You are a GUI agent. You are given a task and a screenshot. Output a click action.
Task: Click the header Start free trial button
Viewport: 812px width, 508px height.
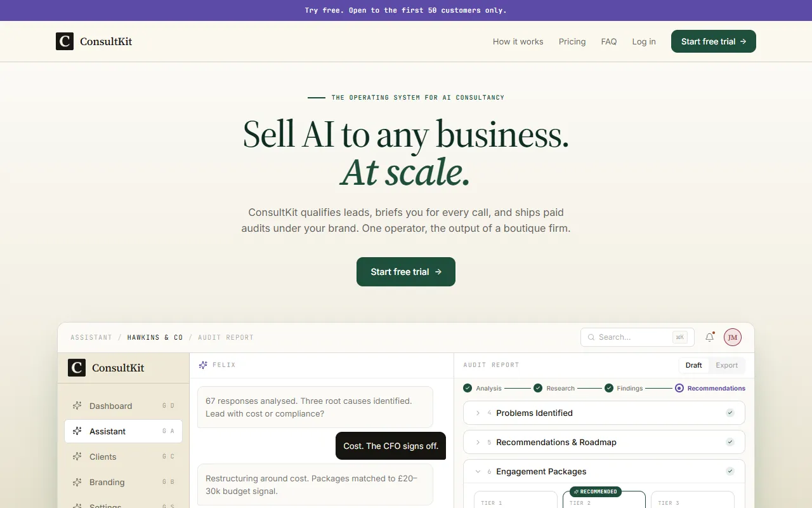click(x=714, y=41)
